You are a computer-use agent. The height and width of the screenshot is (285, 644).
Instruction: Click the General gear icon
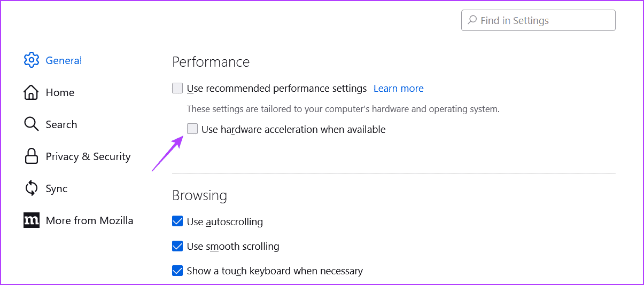32,60
